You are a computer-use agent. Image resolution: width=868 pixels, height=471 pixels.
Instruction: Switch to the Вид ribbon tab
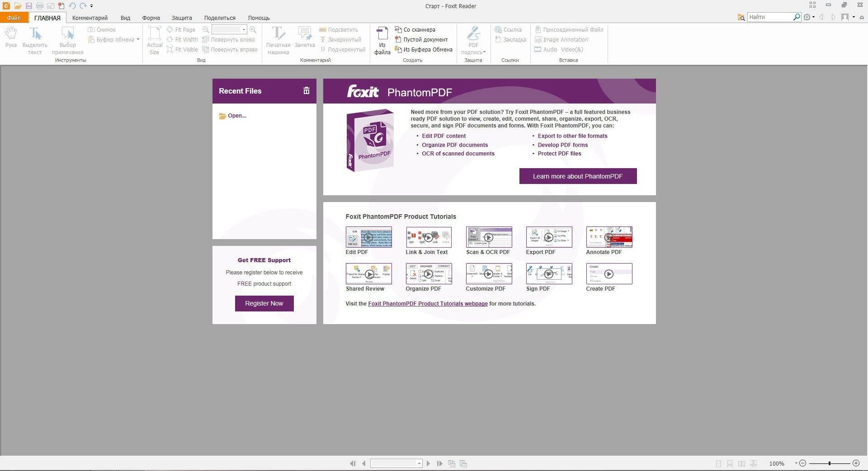125,18
